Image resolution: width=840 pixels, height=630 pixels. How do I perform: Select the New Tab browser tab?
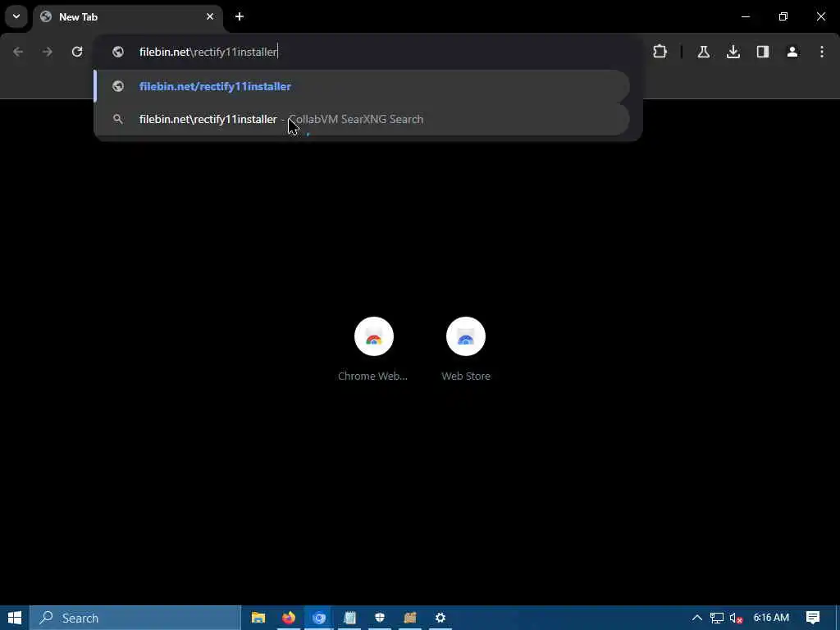pos(127,17)
